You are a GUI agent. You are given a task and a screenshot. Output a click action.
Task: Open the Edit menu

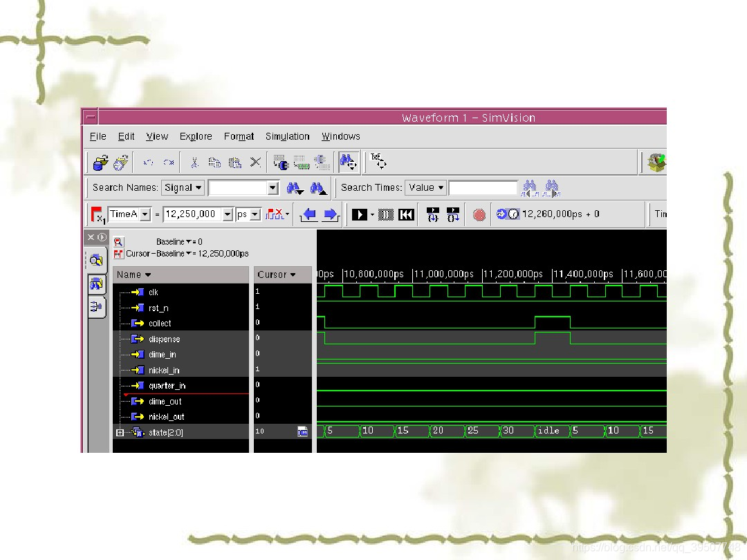coord(127,137)
